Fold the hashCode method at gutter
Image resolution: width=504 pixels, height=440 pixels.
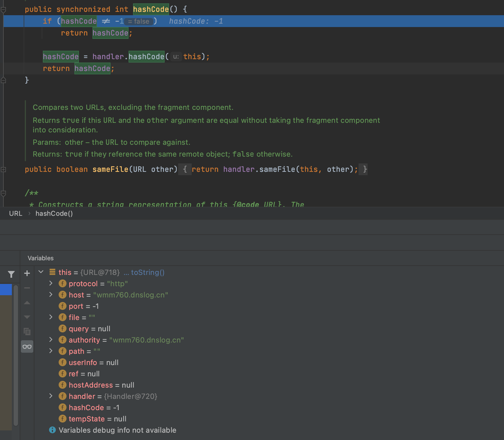point(3,10)
